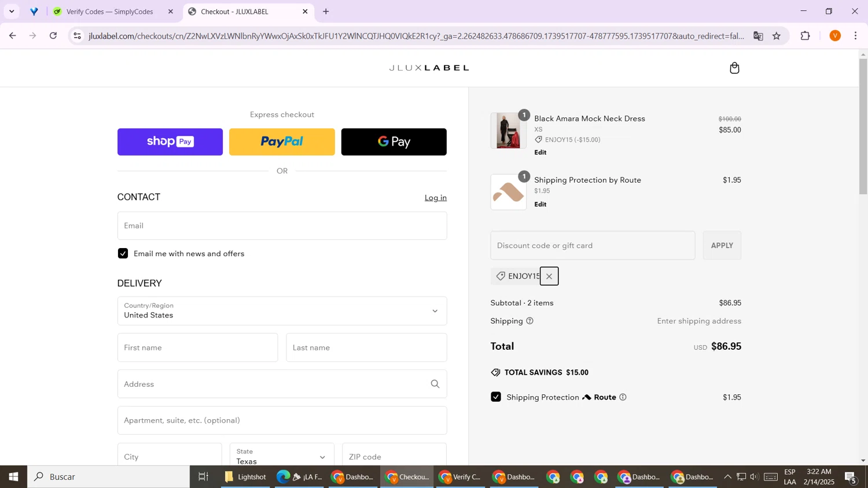
Task: Focus the ZIP code field
Action: point(394,456)
